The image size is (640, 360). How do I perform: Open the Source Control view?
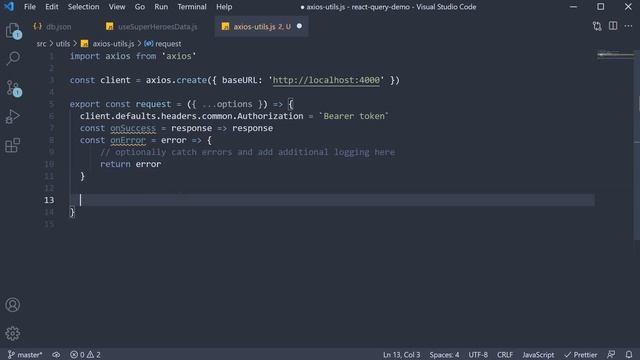click(x=13, y=88)
